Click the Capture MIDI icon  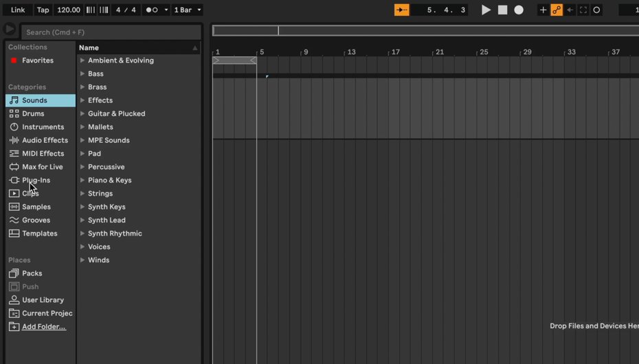pos(583,10)
